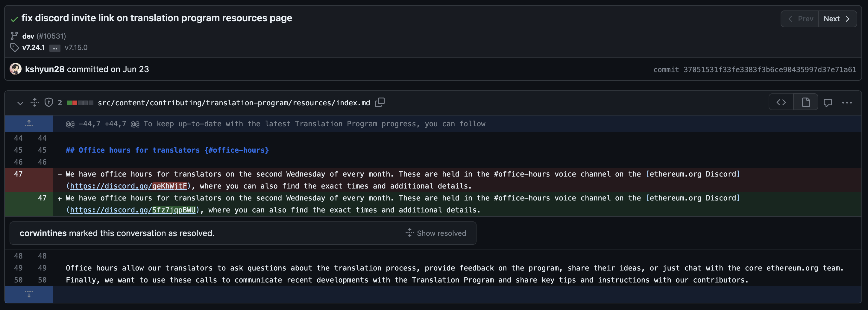
Task: Expand all diff context lines
Action: 34,102
